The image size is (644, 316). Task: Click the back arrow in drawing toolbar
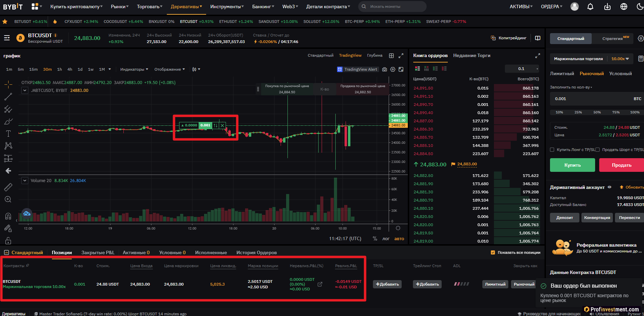pos(8,171)
